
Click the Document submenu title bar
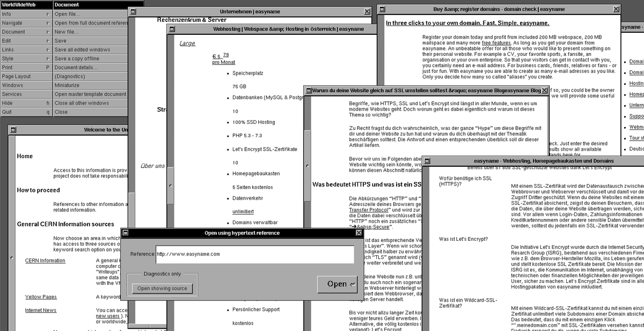(98, 4)
